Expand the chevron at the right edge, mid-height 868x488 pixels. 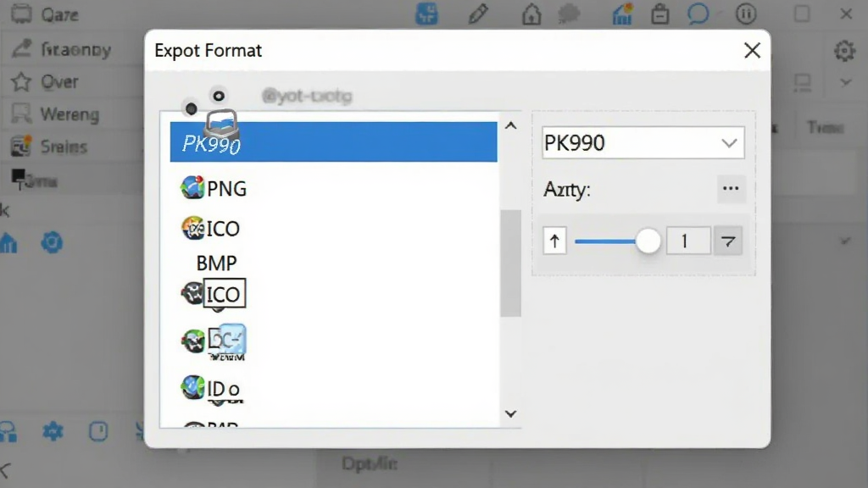(x=845, y=241)
